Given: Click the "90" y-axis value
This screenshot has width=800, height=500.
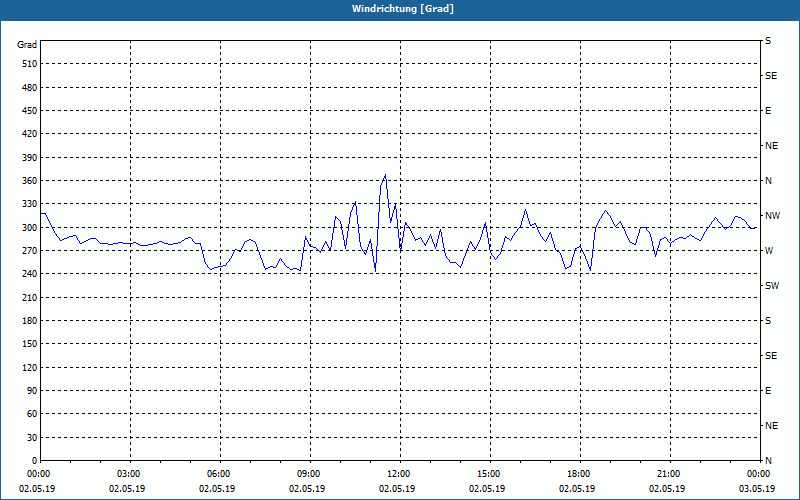Looking at the screenshot, I should 32,391.
